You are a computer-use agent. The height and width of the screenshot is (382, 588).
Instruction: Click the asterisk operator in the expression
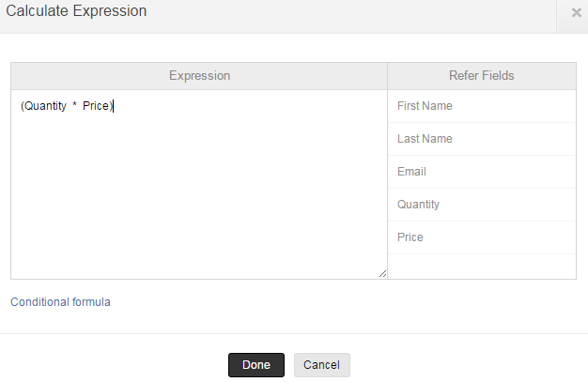coord(74,106)
